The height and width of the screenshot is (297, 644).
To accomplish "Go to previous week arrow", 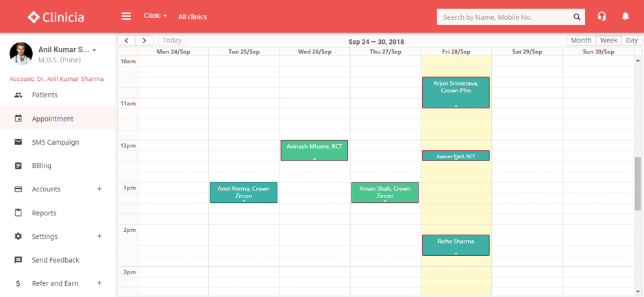I will click(x=127, y=40).
